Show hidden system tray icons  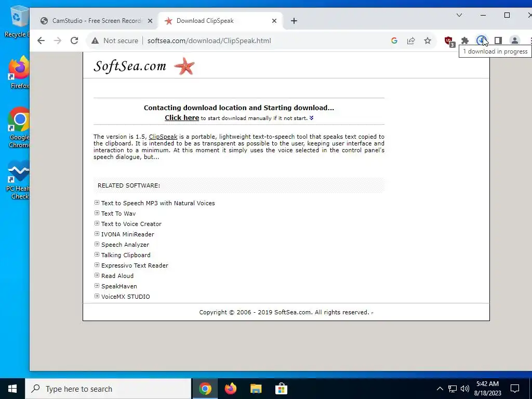pos(440,389)
